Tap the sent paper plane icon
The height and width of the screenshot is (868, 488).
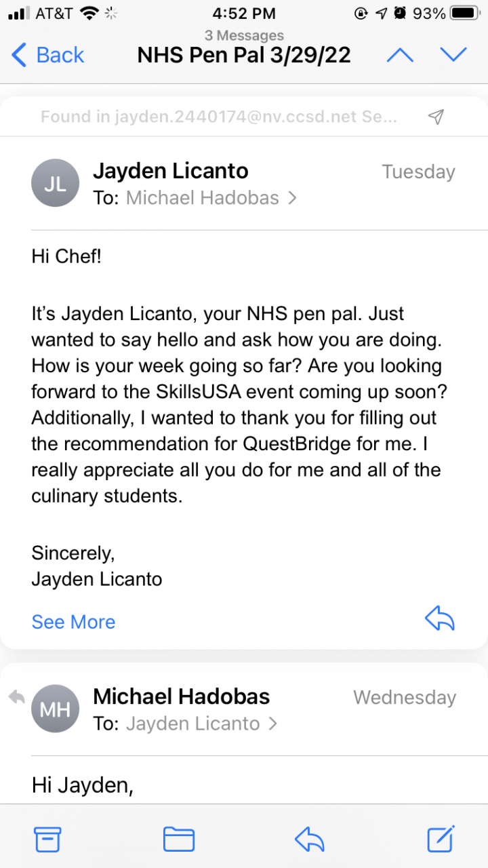(436, 117)
